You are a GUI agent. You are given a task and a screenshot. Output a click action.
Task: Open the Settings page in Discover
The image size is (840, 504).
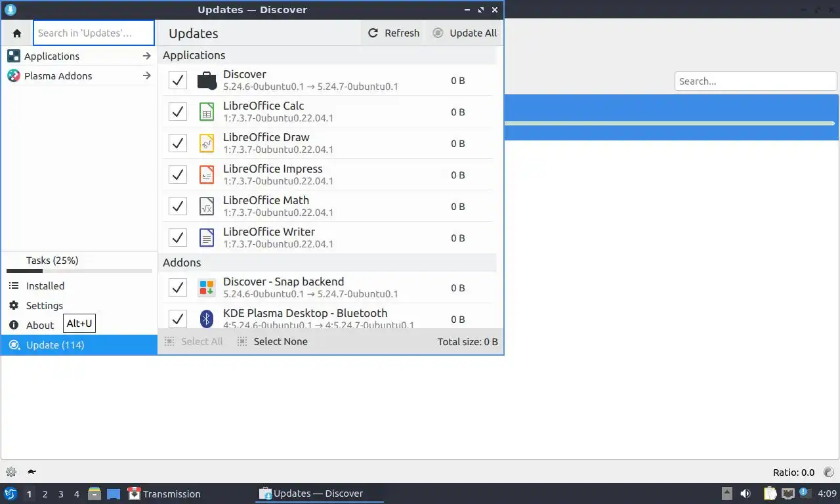pyautogui.click(x=79, y=305)
